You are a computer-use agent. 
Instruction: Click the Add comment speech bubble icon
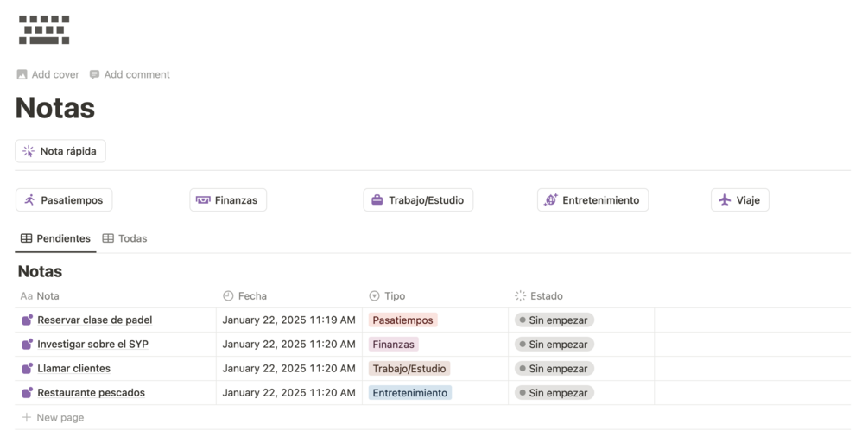tap(94, 75)
